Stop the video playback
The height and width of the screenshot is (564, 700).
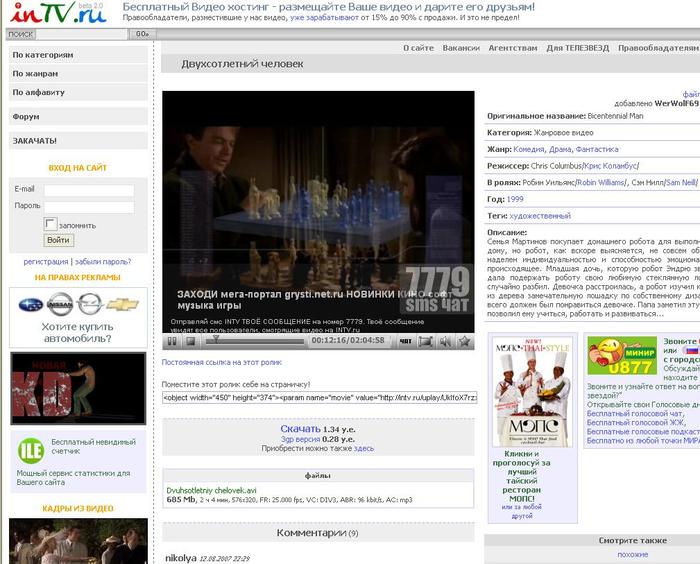(x=191, y=342)
